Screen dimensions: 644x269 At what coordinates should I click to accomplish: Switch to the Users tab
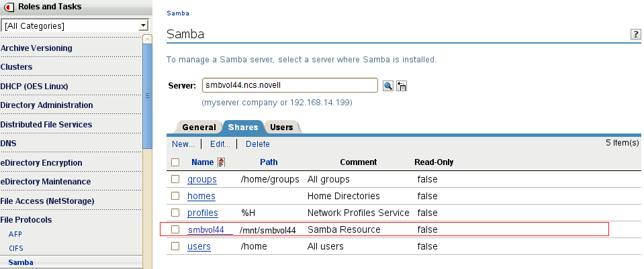click(281, 127)
